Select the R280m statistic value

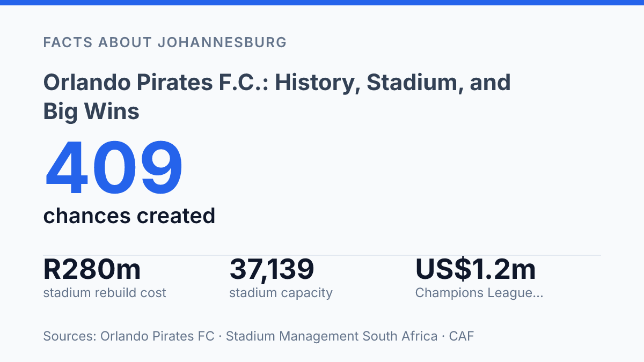tap(92, 269)
